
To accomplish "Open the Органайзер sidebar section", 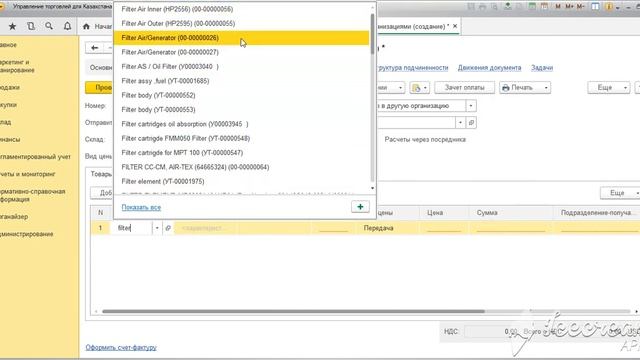I will click(13, 216).
